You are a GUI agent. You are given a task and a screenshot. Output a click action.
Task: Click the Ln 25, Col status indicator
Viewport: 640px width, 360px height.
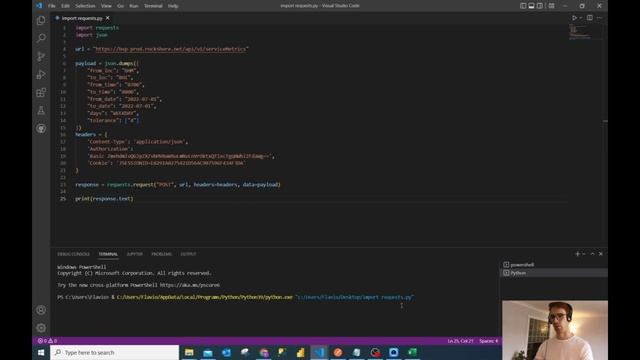pyautogui.click(x=460, y=341)
